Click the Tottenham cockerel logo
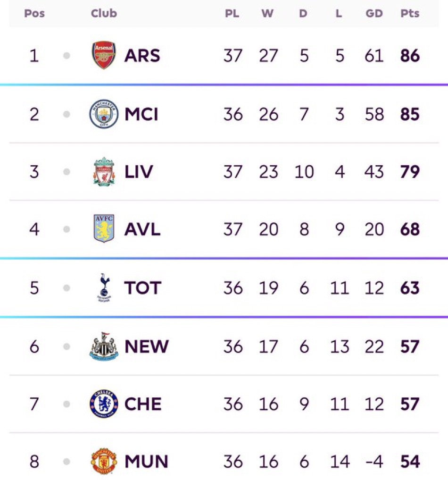Viewport: 448px width, 480px height. click(104, 287)
